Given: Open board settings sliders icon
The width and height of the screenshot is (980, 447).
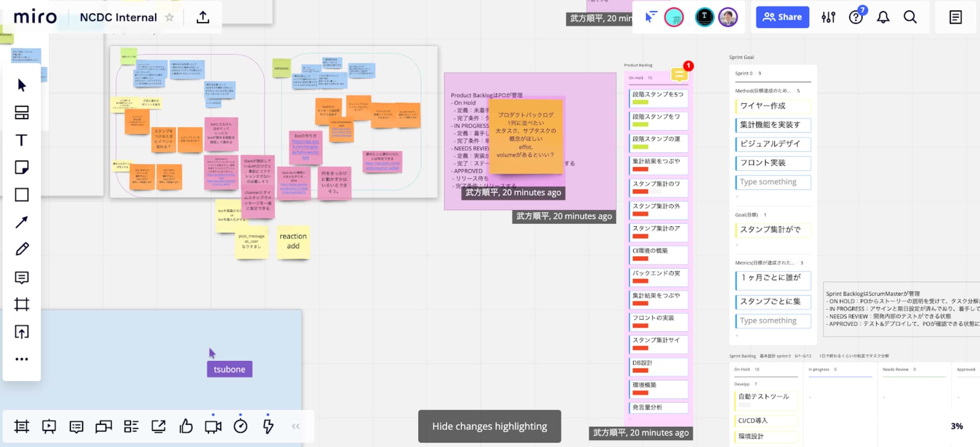Looking at the screenshot, I should (x=828, y=17).
